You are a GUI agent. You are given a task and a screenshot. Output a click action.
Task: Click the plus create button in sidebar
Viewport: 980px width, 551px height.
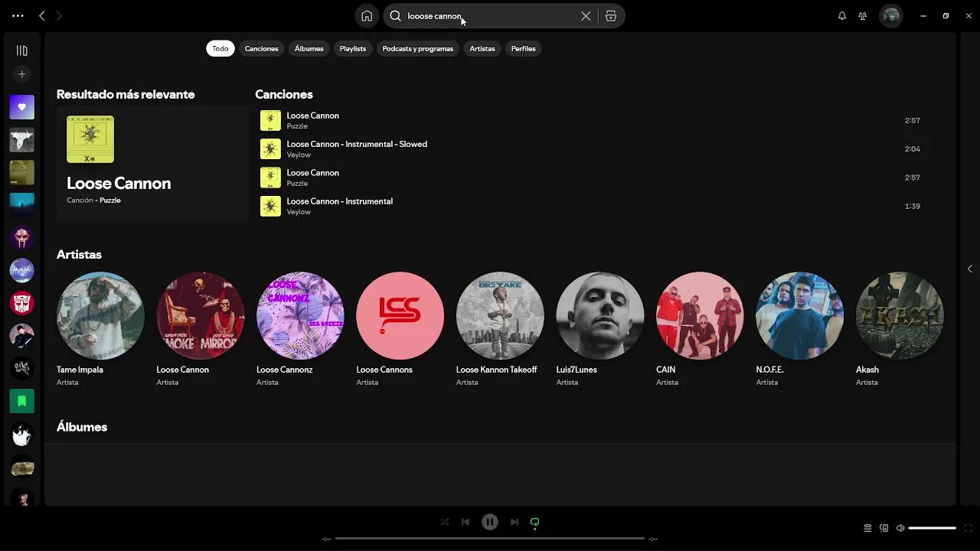[x=21, y=74]
